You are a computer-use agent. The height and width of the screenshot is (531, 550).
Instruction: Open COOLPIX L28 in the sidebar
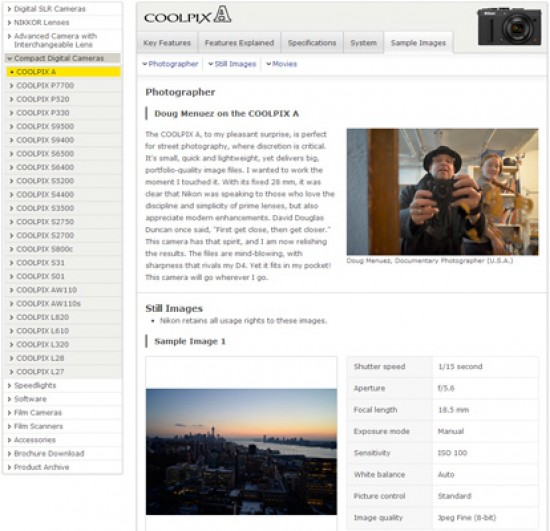(63, 358)
